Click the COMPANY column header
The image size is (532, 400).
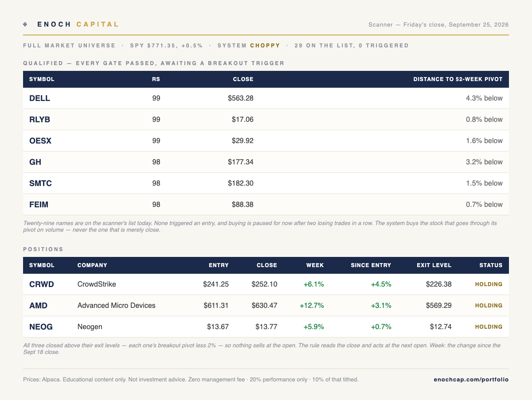[92, 265]
